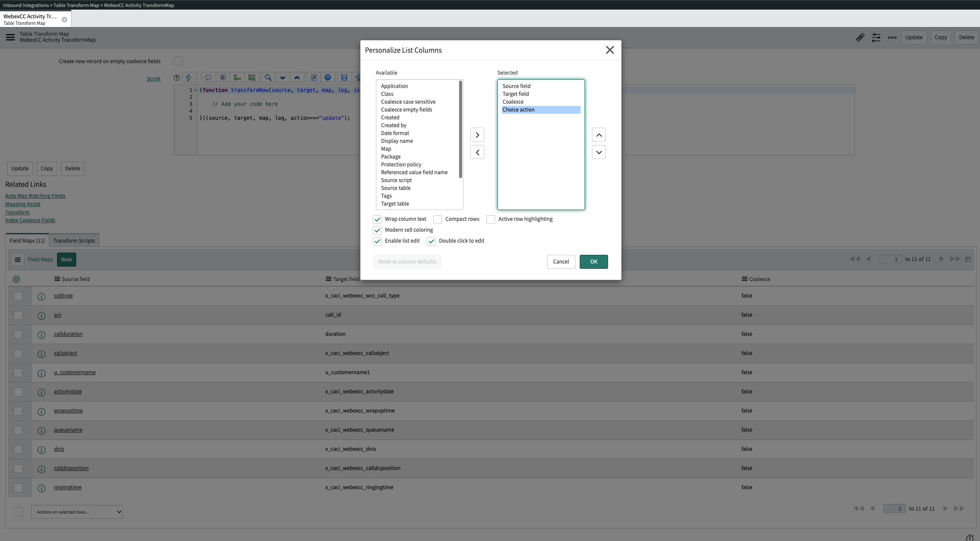Click the attachments paperclip icon
The width and height of the screenshot is (980, 541).
[x=860, y=37]
